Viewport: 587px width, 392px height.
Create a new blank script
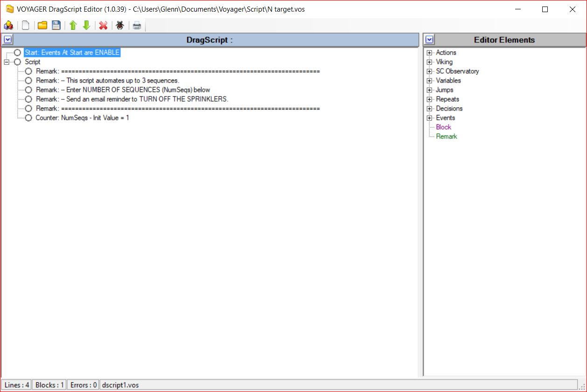coord(26,25)
